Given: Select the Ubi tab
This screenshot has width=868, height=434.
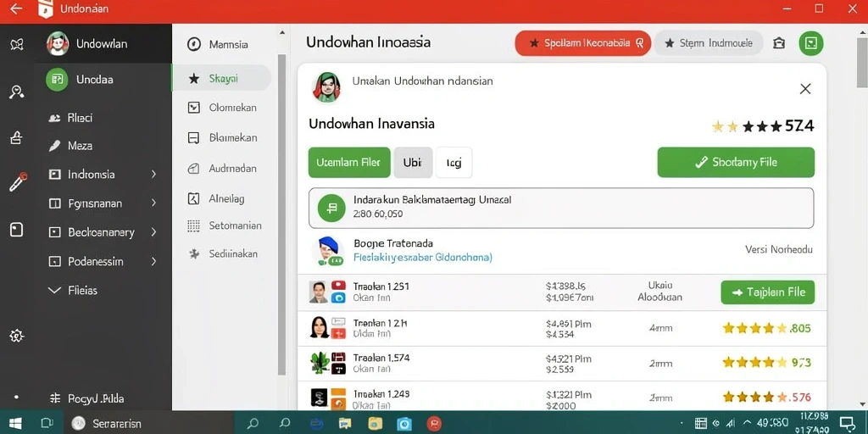Looking at the screenshot, I should 413,162.
